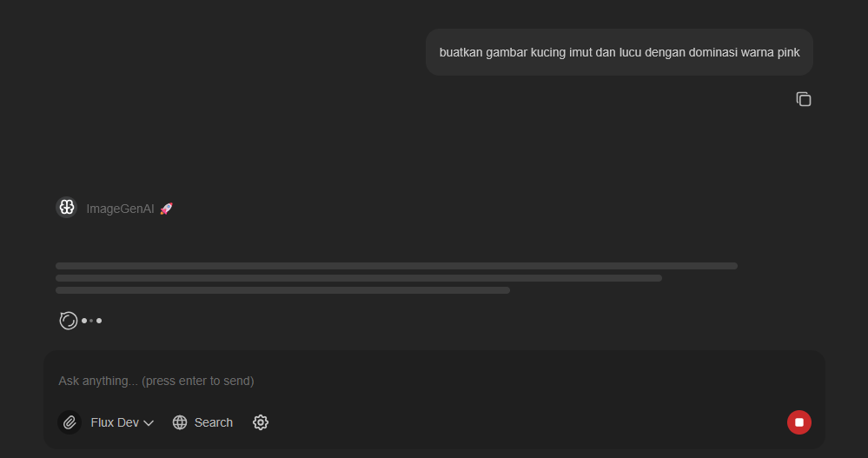The image size is (868, 458).
Task: Click the animated typing dots indicator
Action: 92,321
